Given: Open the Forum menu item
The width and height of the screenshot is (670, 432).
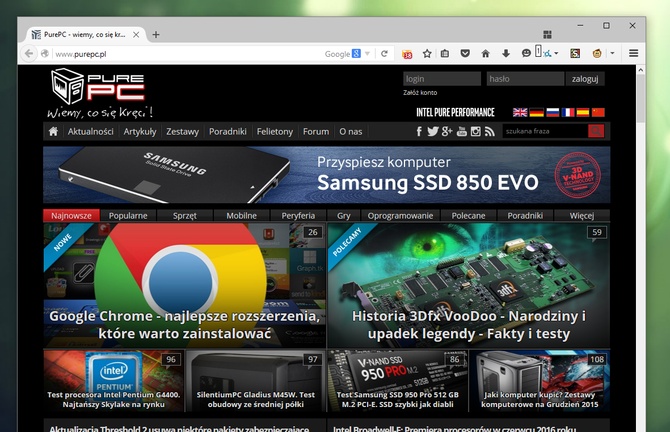Looking at the screenshot, I should [316, 132].
